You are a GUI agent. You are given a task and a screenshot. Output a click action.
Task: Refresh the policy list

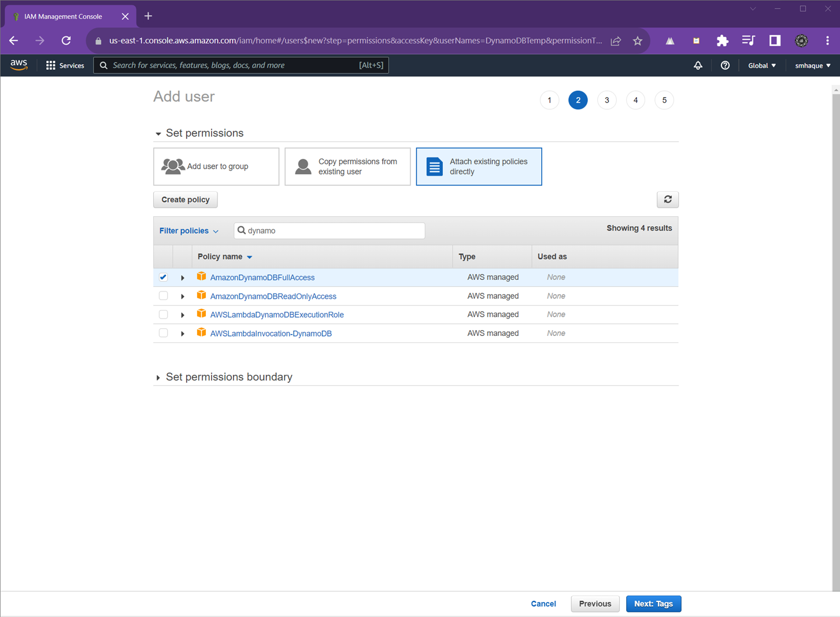(667, 199)
